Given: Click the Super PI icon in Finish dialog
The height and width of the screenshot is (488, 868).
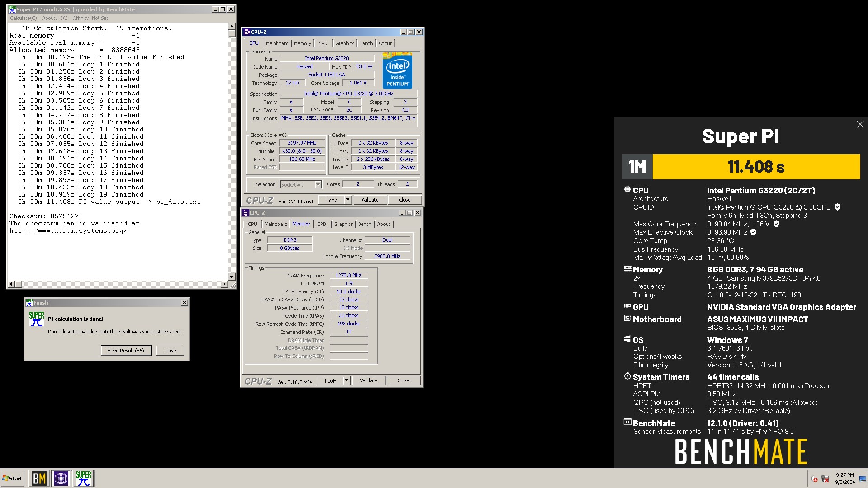Looking at the screenshot, I should coord(37,319).
